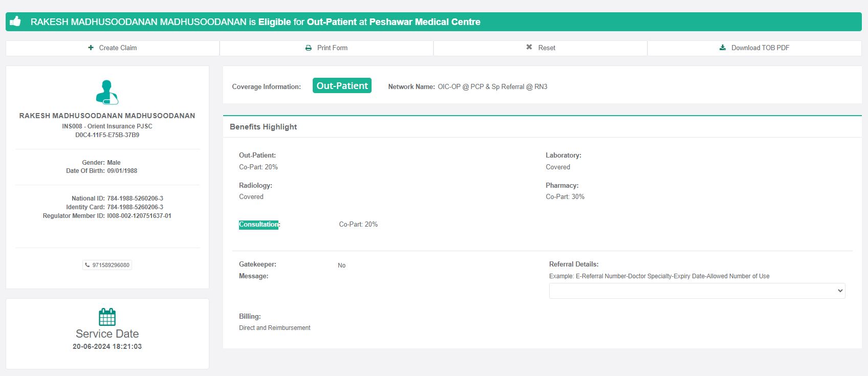Click the thumbs-up icon in eligibility banner
The width and height of the screenshot is (868, 376).
(15, 21)
